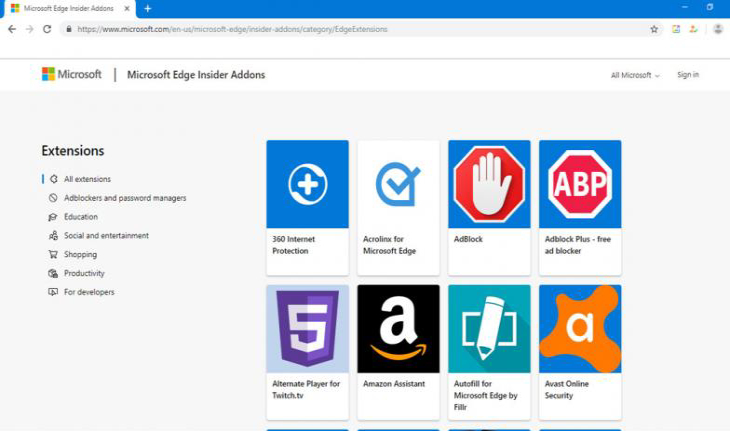
Task: Open the Acrolinx checkmark extension icon
Action: click(398, 184)
